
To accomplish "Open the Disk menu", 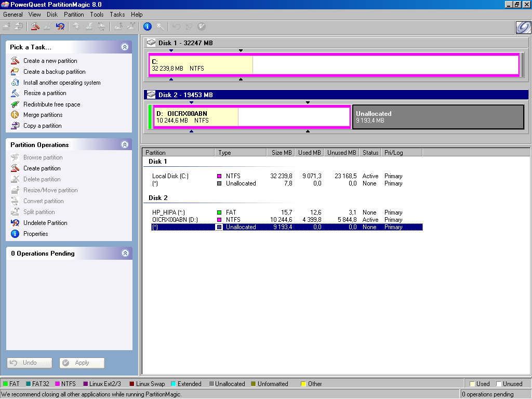I will pyautogui.click(x=52, y=15).
